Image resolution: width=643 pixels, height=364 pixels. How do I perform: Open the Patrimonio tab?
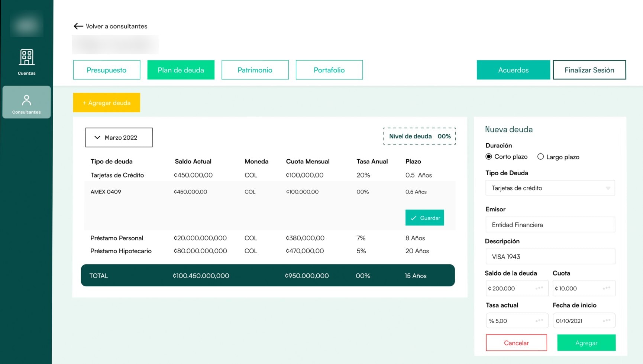coord(255,70)
